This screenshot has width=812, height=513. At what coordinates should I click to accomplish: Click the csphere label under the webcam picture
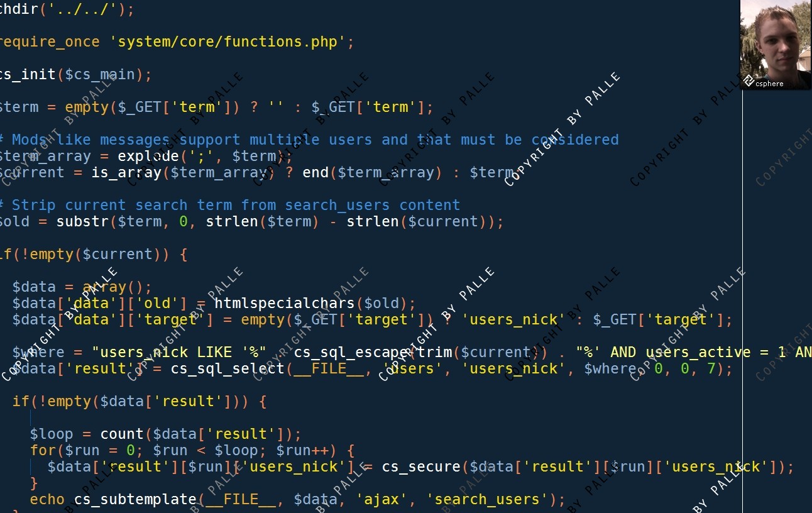point(769,83)
